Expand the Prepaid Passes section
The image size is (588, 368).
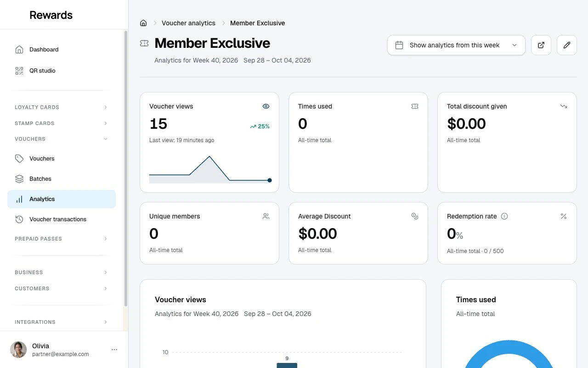62,239
